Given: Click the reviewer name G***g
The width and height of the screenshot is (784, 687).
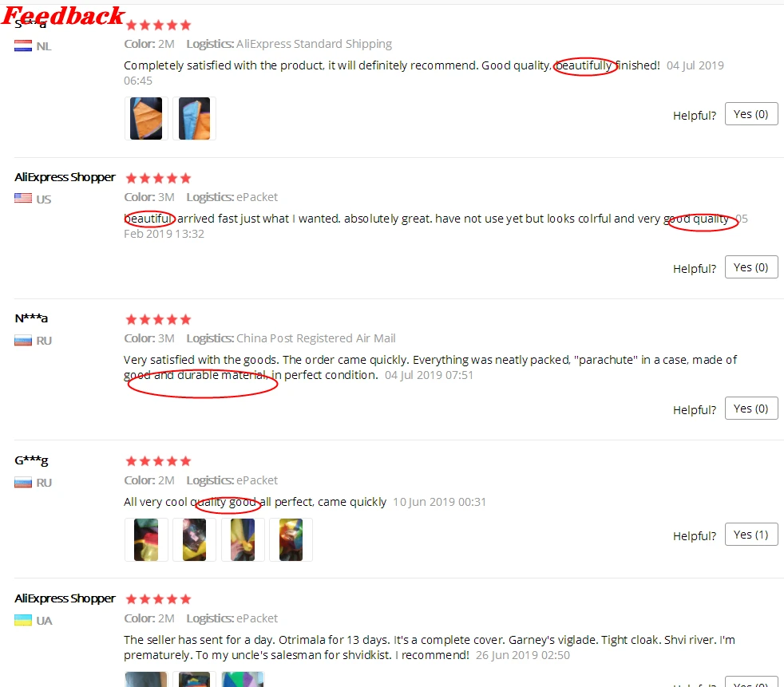Looking at the screenshot, I should pos(31,460).
